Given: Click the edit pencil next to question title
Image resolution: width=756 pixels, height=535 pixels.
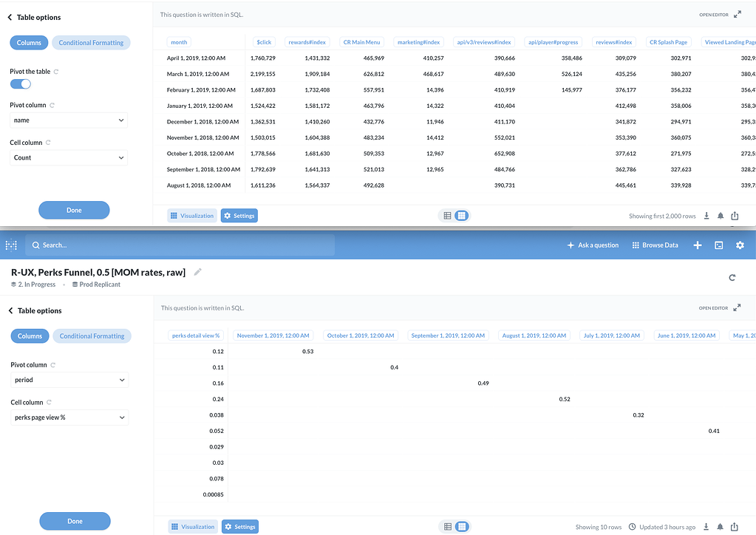Looking at the screenshot, I should (197, 271).
